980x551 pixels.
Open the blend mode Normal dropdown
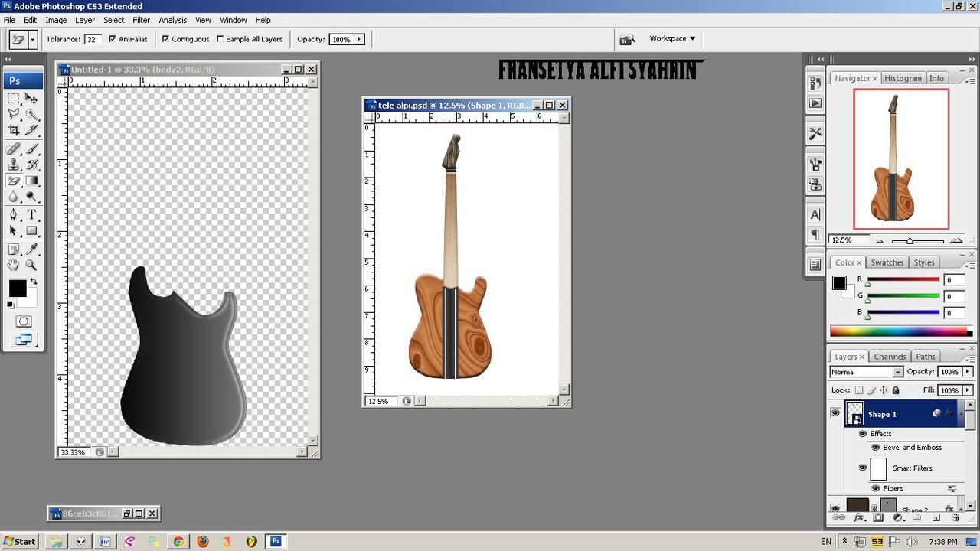pos(867,372)
